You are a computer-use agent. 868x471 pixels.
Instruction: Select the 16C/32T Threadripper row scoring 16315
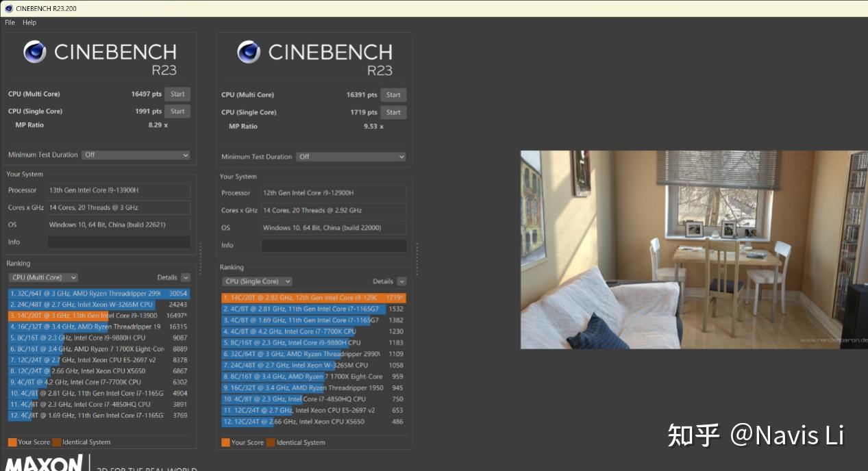99,327
